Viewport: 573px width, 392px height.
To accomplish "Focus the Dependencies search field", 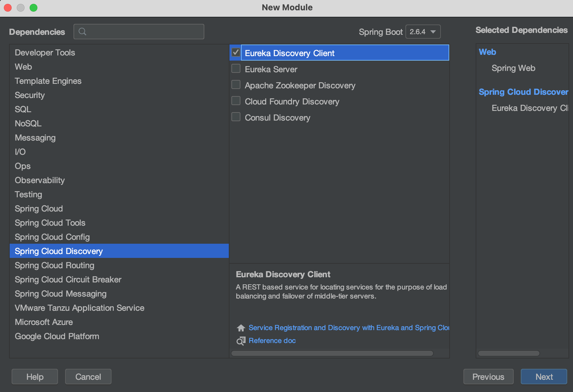I will pyautogui.click(x=139, y=32).
